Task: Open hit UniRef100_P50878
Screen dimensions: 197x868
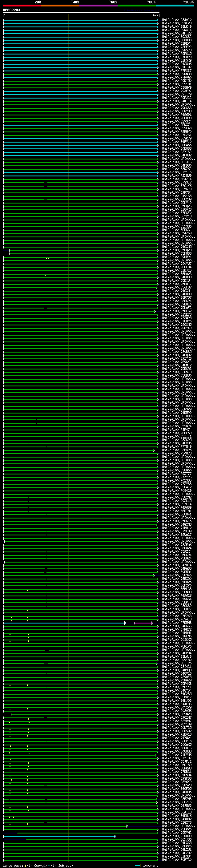Action: (177, 454)
